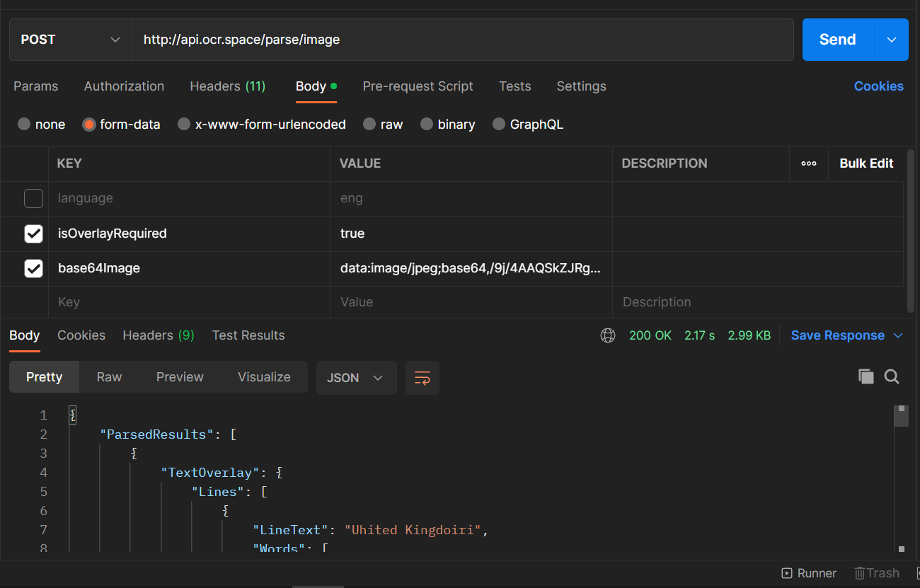Viewport: 920px width, 588px height.
Task: Search the response with the magnifier icon
Action: click(892, 377)
